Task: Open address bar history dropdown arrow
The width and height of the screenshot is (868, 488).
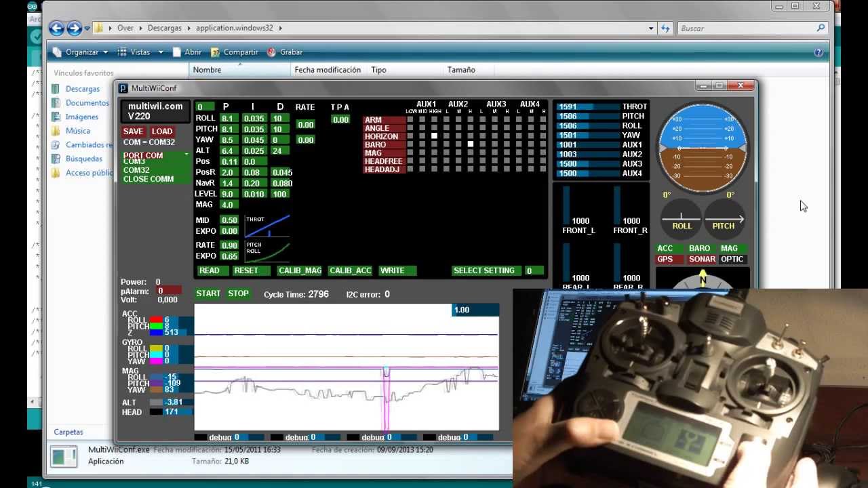Action: click(x=651, y=28)
